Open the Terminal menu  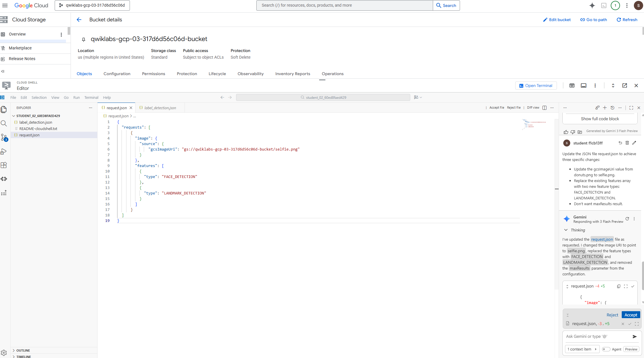(x=91, y=98)
